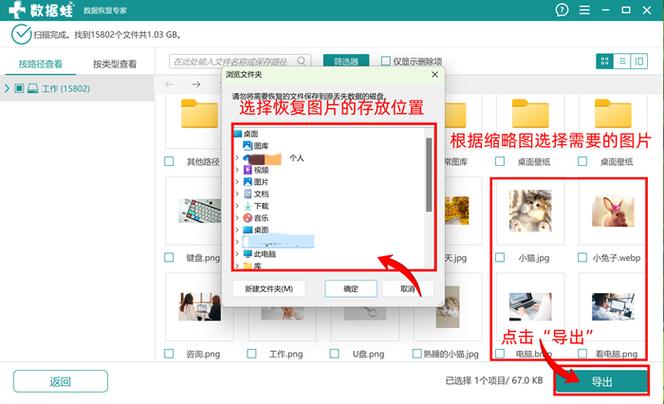Go back with the left arrow
664x404 pixels.
coord(169,84)
